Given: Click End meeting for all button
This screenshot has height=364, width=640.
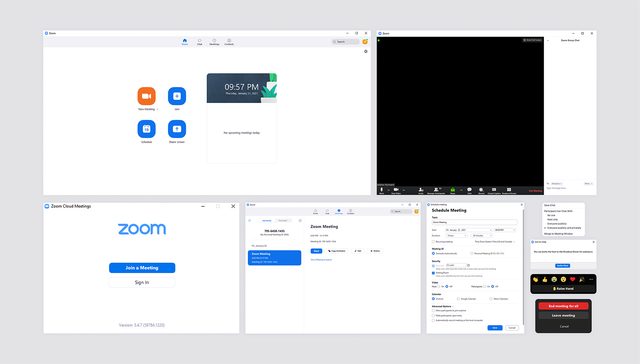Looking at the screenshot, I should coord(563,306).
